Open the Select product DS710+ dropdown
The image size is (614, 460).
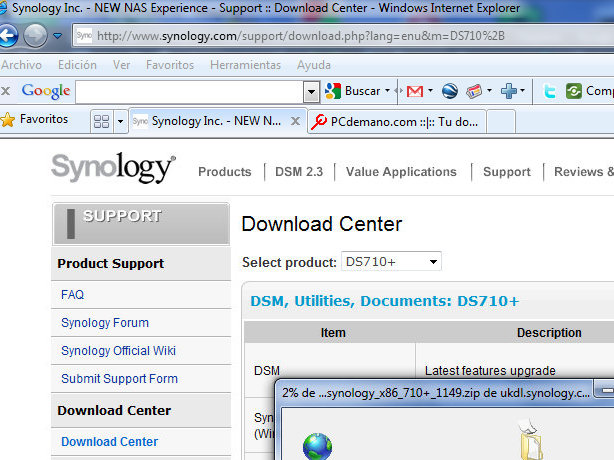point(391,261)
